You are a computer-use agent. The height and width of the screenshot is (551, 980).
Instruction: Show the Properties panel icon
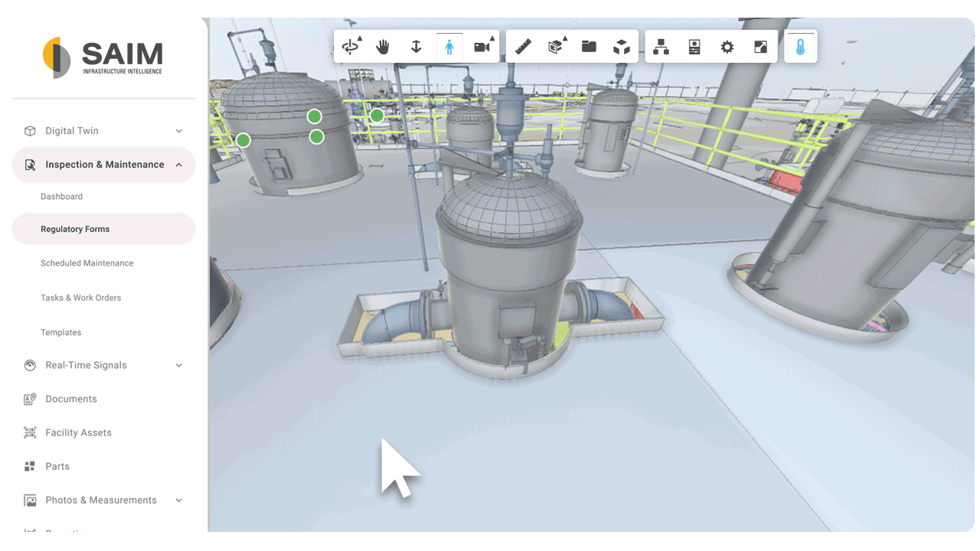694,47
